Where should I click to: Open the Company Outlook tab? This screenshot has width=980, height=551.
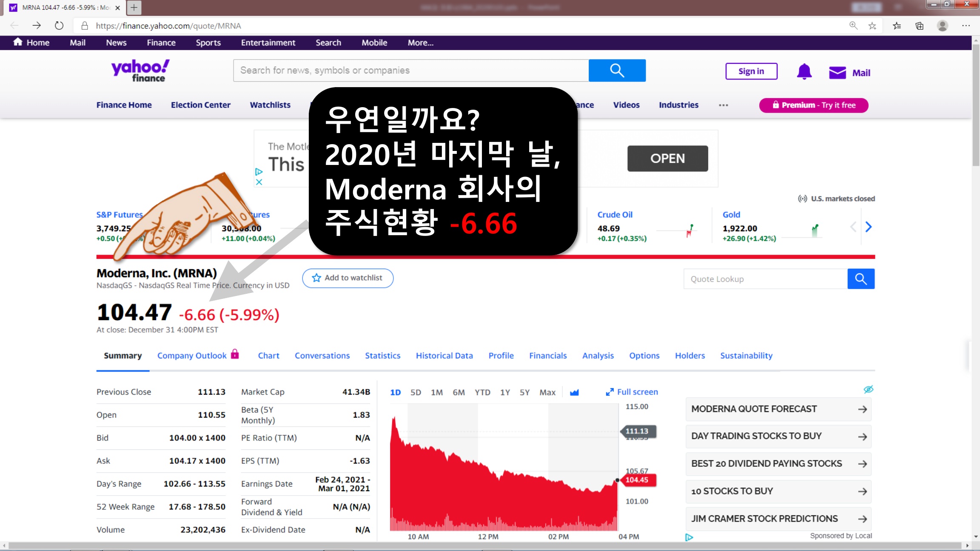(198, 355)
